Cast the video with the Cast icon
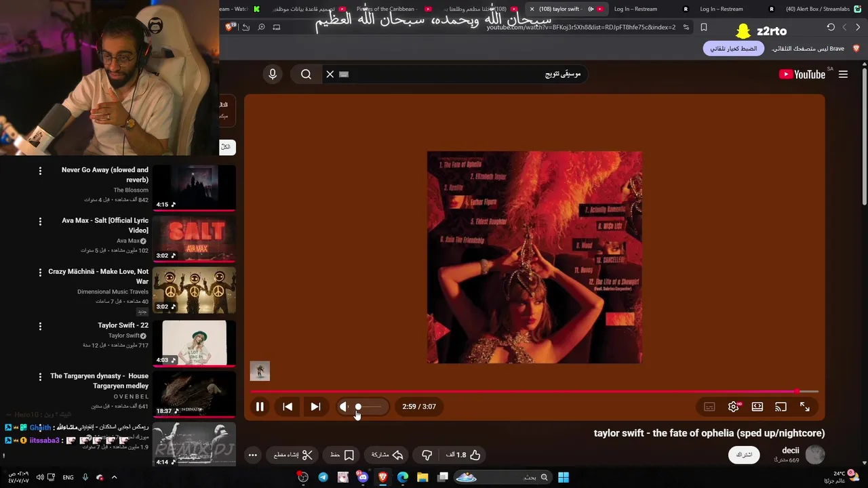The image size is (868, 488). pyautogui.click(x=781, y=407)
